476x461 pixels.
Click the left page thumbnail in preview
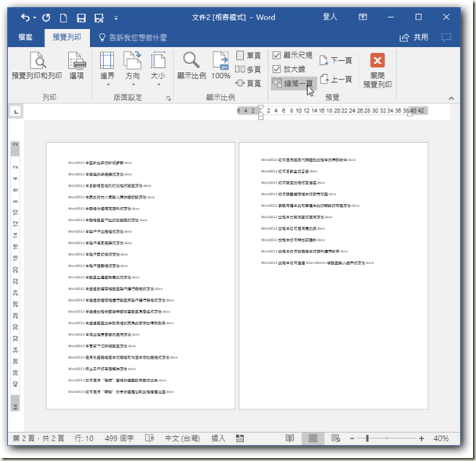140,276
